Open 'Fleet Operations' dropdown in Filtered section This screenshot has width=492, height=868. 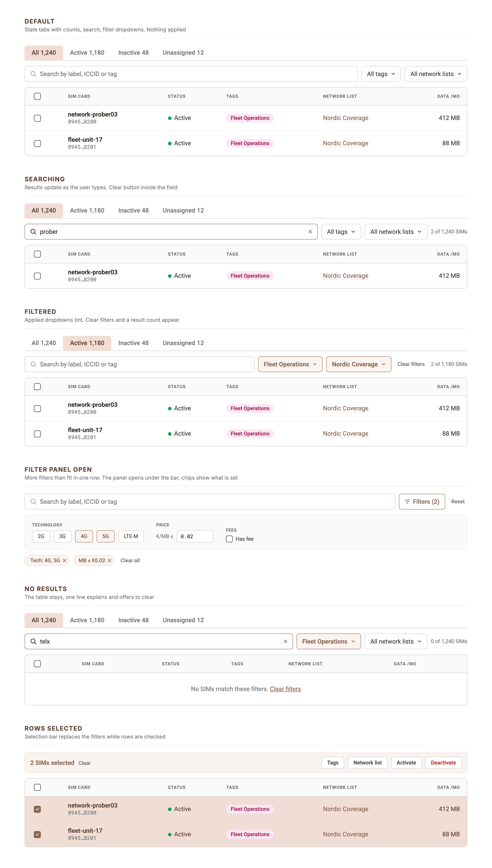pyautogui.click(x=290, y=364)
